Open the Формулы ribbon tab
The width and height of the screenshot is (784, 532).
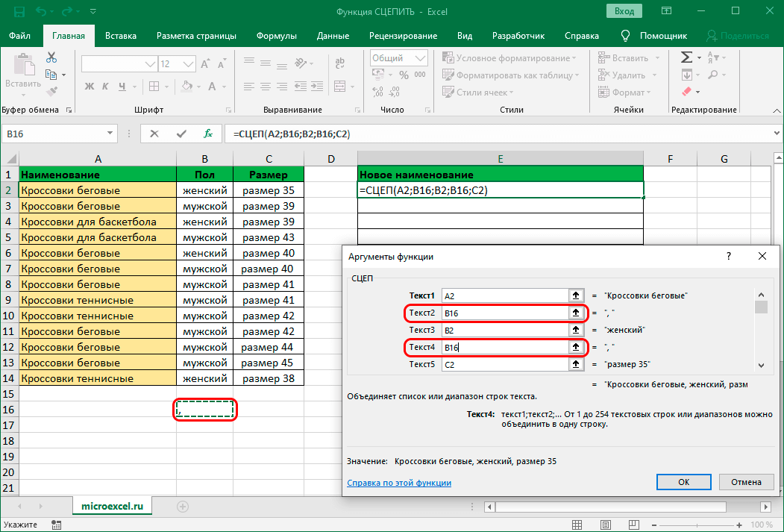276,35
